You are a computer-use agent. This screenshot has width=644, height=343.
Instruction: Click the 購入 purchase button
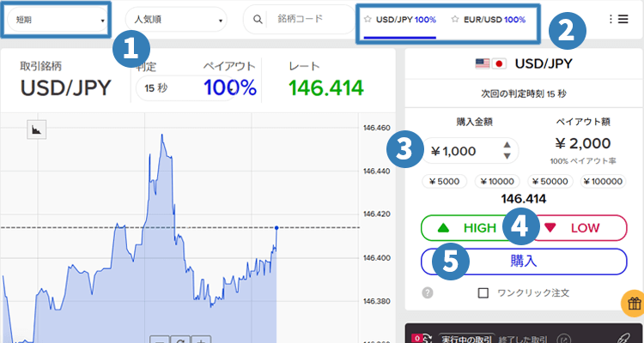[524, 262]
